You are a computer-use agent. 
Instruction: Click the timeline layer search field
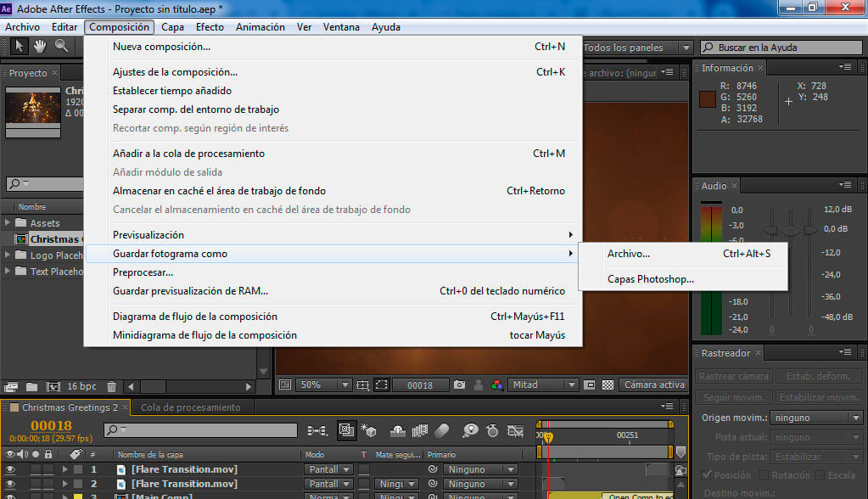pyautogui.click(x=200, y=429)
